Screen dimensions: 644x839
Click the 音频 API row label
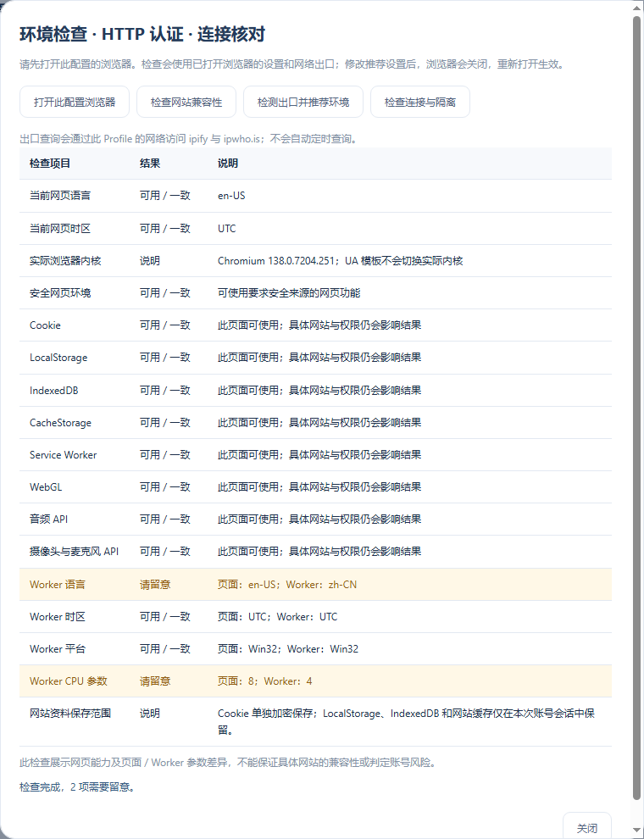click(48, 519)
